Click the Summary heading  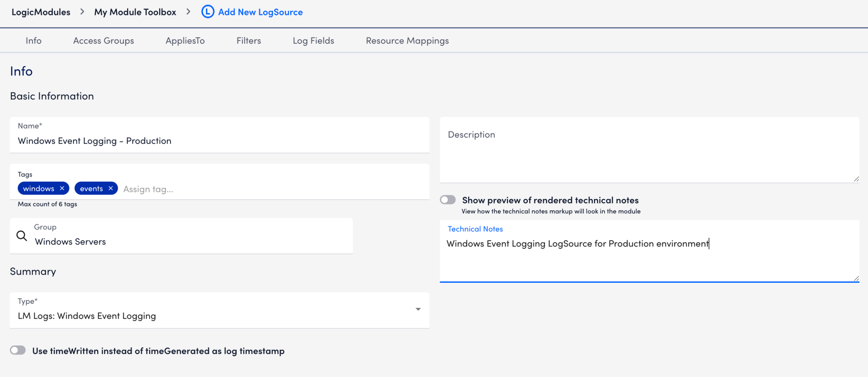point(33,271)
